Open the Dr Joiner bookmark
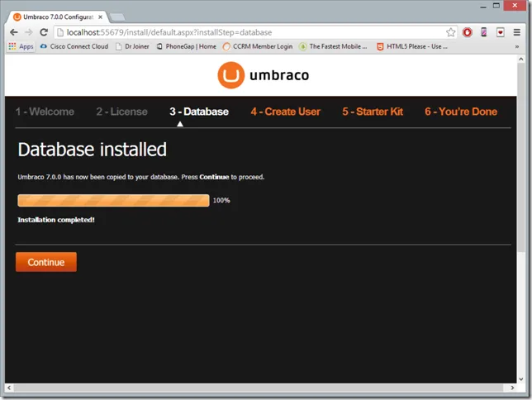Screen dimensions: 532x400 point(132,46)
